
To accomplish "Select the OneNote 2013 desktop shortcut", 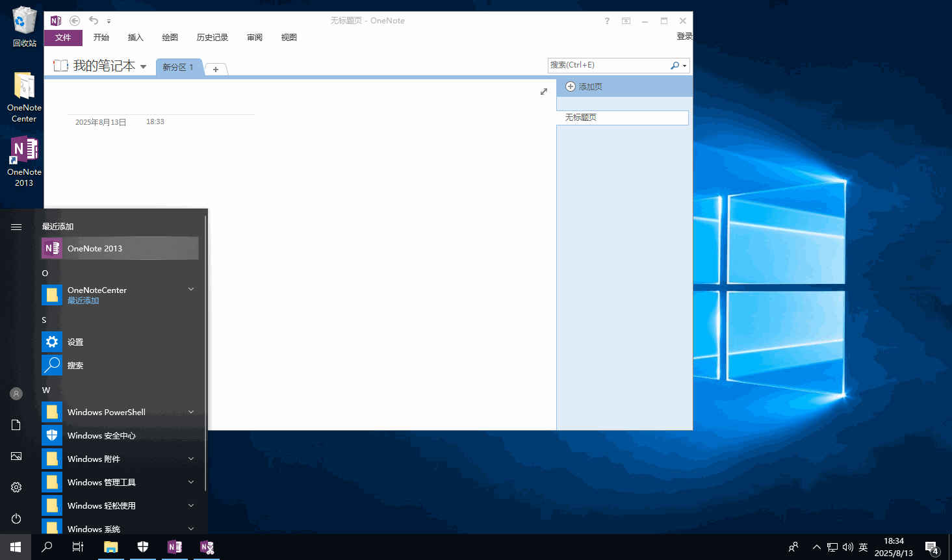I will click(x=24, y=162).
